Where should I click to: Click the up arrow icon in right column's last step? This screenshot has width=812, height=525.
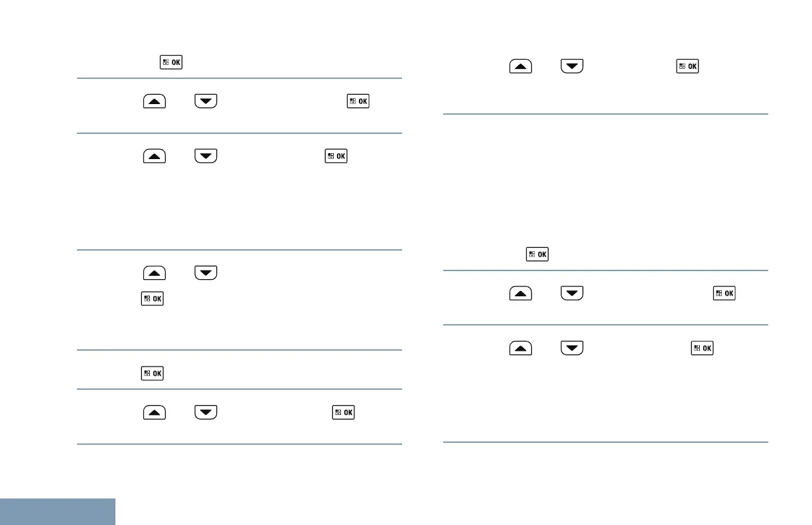coord(521,348)
